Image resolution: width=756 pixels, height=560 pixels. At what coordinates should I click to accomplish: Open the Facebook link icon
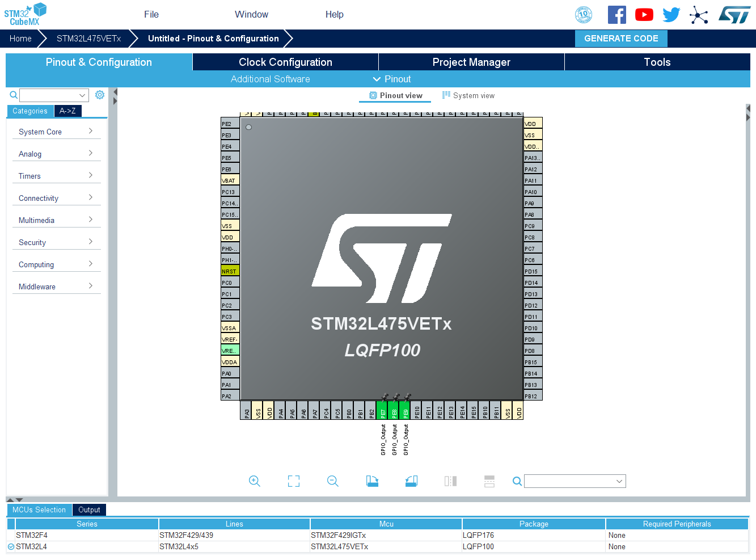click(617, 15)
